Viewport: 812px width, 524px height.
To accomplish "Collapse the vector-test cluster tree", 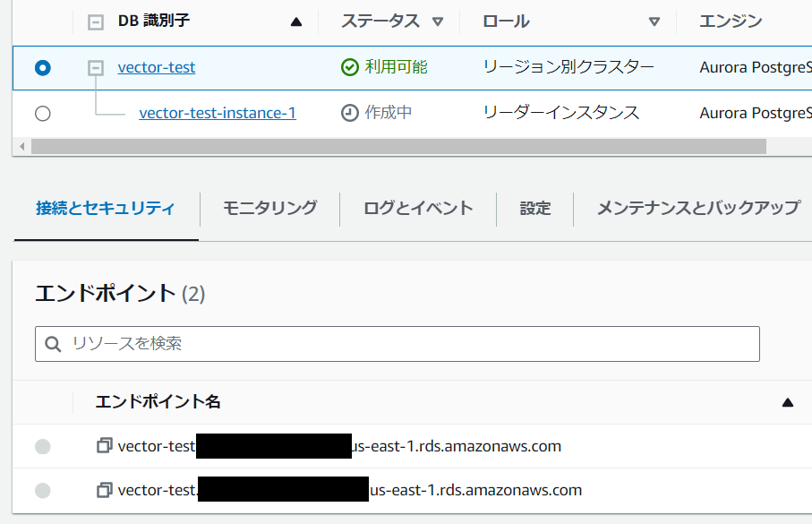I will click(x=95, y=66).
